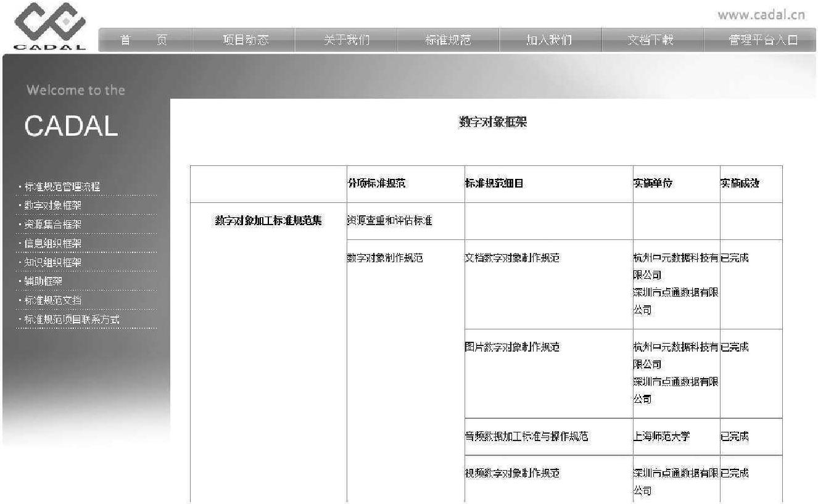
Task: Click 已完成 in the 视频数字对象制作规范 row
Action: (x=735, y=473)
